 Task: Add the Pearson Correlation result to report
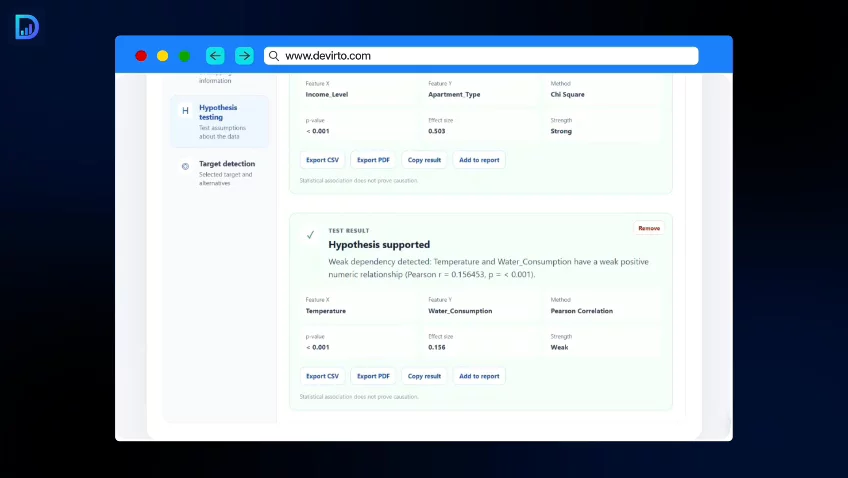479,376
